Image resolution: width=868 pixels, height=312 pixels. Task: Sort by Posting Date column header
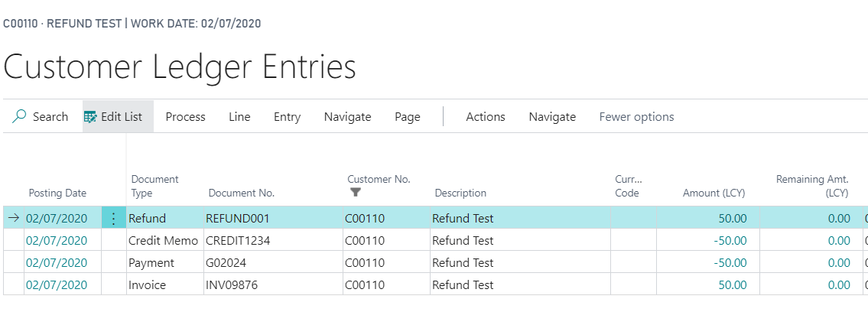click(x=57, y=193)
